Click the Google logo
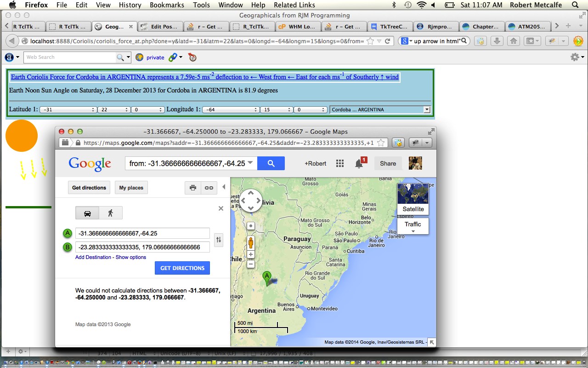 [90, 164]
